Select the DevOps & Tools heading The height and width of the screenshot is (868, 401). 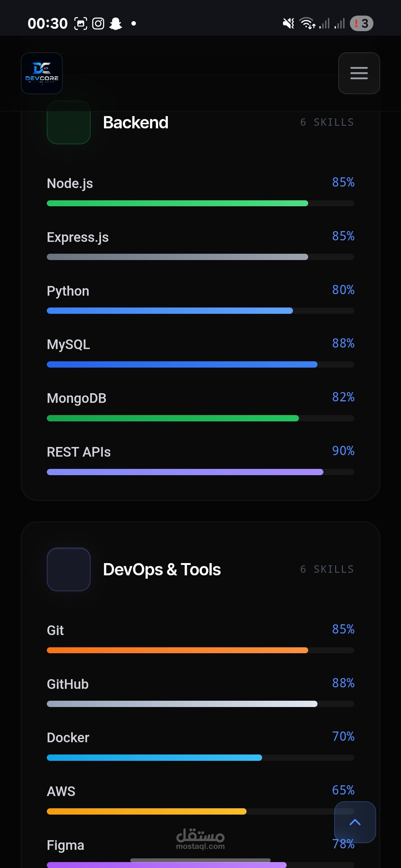pos(162,569)
